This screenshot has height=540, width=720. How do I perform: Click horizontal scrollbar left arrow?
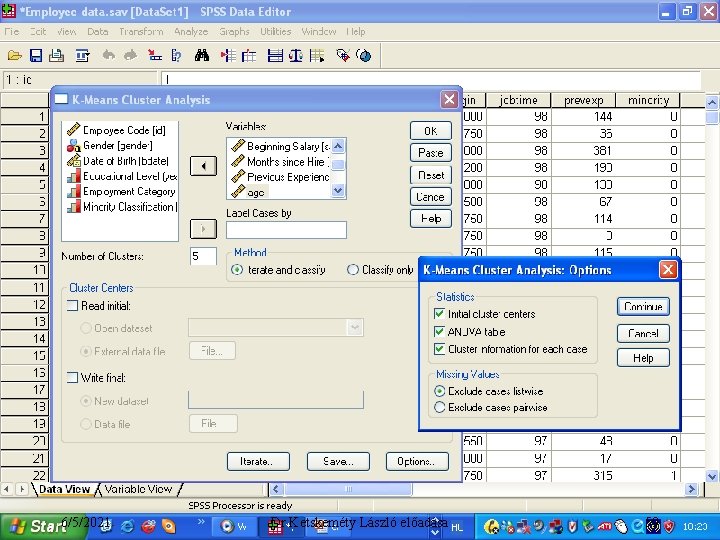click(x=276, y=489)
